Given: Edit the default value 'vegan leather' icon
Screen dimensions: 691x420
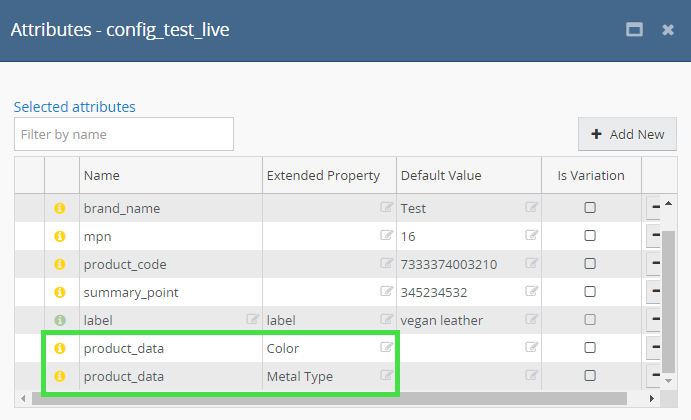Looking at the screenshot, I should click(x=531, y=320).
